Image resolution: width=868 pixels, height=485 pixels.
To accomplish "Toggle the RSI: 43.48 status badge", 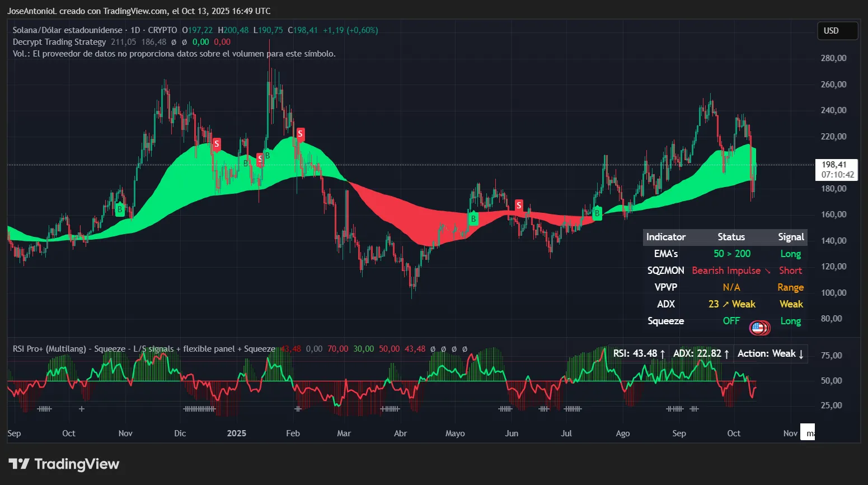I will point(638,353).
